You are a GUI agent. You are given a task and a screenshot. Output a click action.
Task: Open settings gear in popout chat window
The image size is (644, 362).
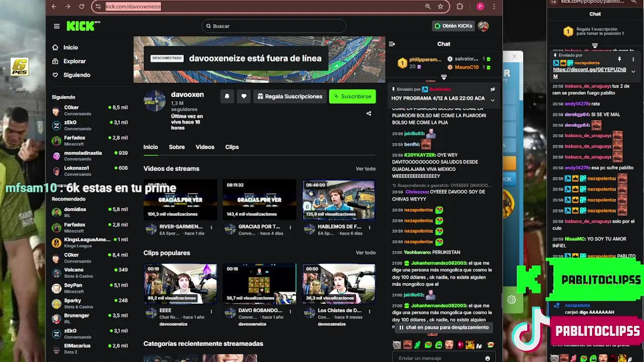pos(512,300)
